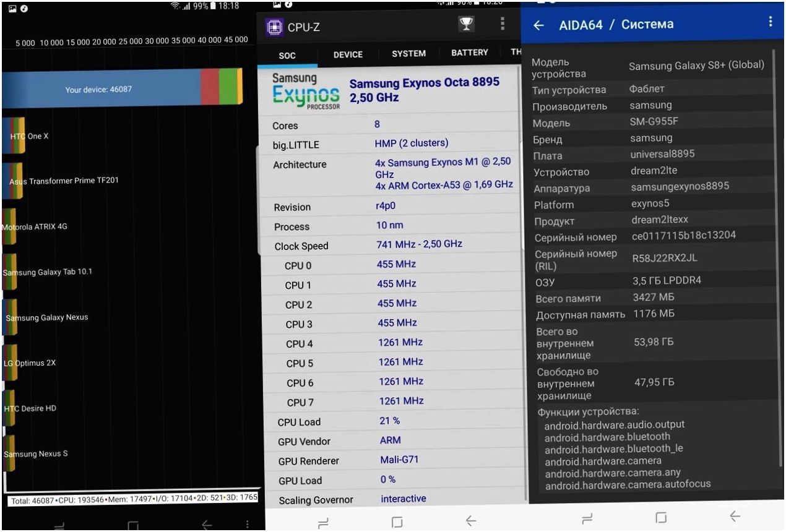Screen dimensions: 786x532
Task: Tap the internal storage value '53,98 ГБ'
Action: [x=654, y=341]
